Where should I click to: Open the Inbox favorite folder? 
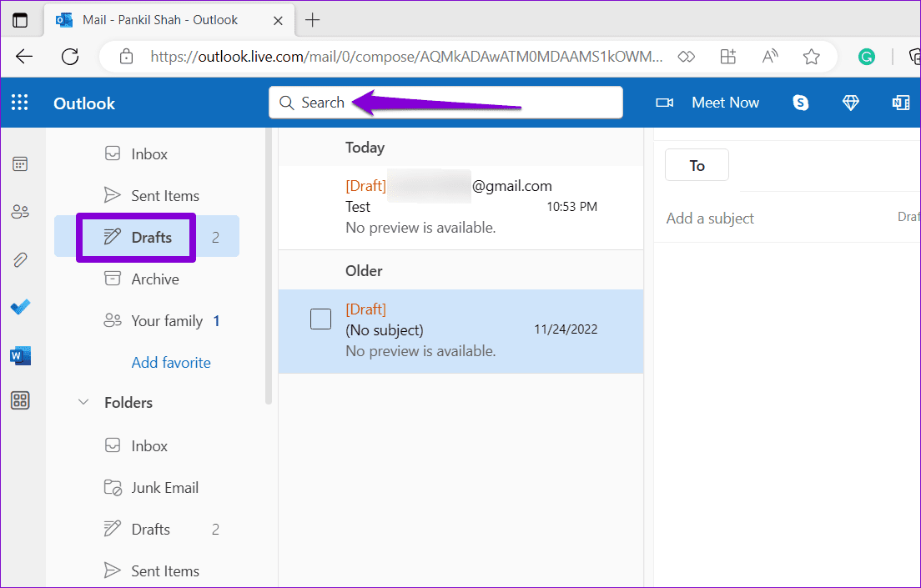pos(147,154)
